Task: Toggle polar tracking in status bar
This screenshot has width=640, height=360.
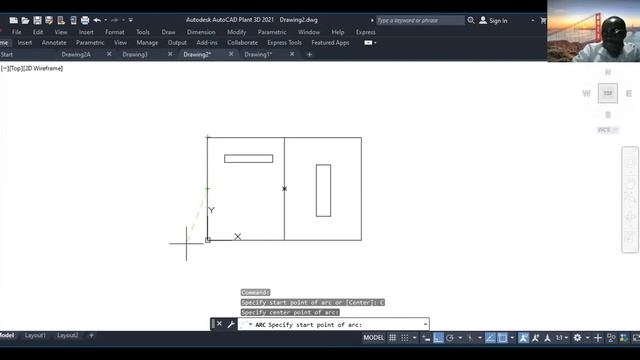Action: (x=450, y=338)
